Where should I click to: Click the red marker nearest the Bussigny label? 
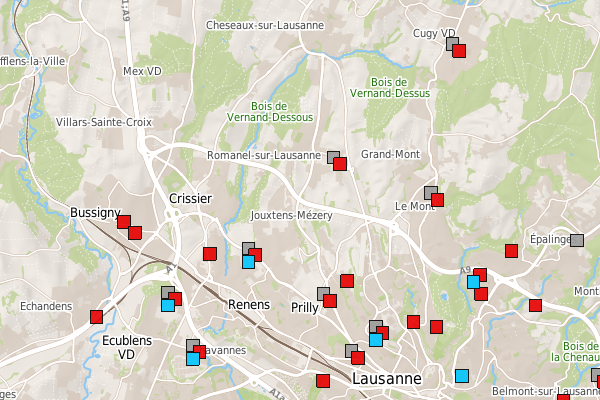[124, 222]
